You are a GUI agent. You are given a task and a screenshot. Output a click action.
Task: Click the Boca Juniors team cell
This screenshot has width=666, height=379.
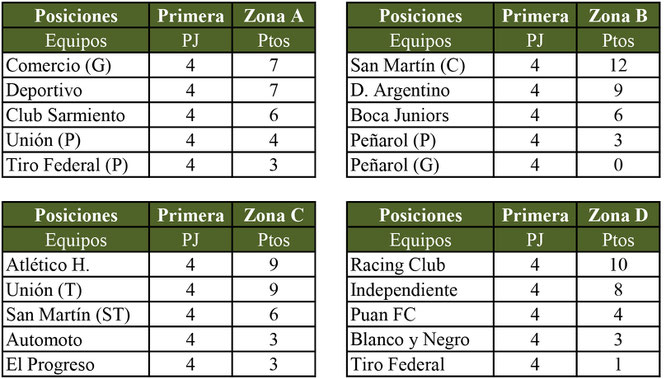coord(420,115)
